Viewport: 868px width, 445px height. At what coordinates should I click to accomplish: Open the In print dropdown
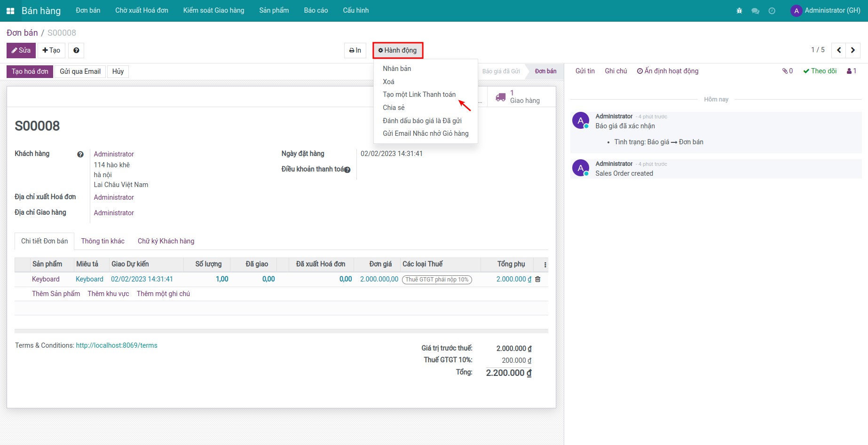pyautogui.click(x=355, y=50)
